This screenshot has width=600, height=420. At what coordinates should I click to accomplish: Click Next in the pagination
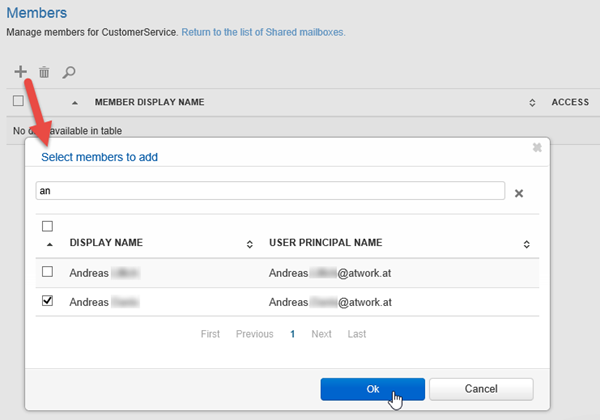coord(321,334)
